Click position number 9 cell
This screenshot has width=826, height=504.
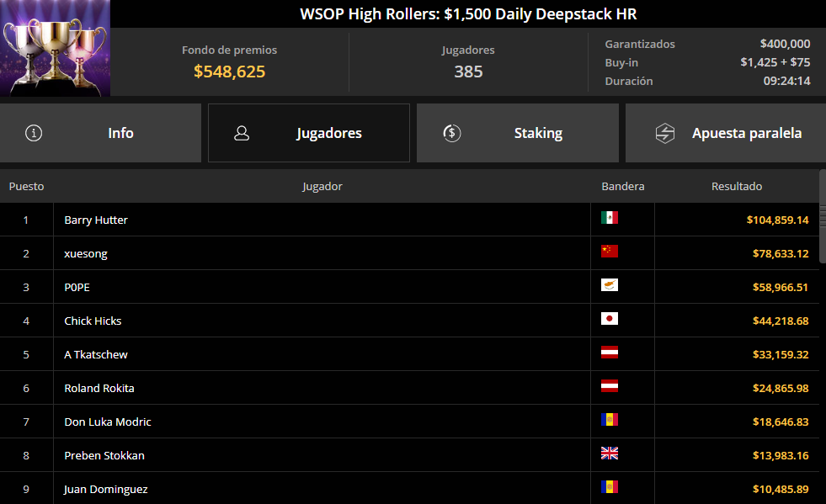click(x=26, y=489)
